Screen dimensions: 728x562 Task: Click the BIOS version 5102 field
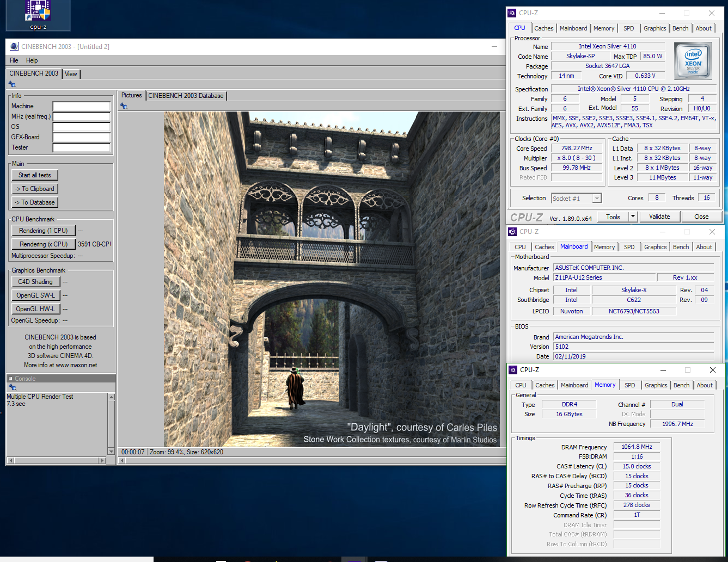(x=633, y=347)
